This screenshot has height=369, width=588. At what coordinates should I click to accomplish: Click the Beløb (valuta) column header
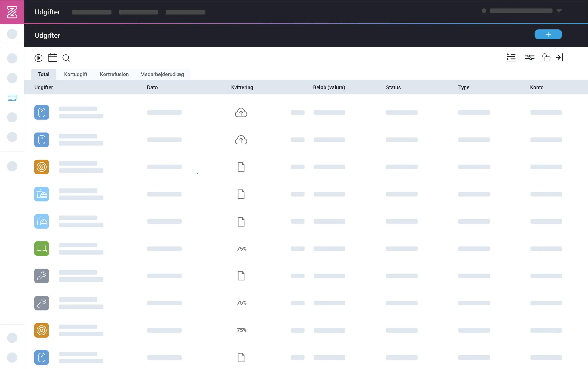pos(329,87)
